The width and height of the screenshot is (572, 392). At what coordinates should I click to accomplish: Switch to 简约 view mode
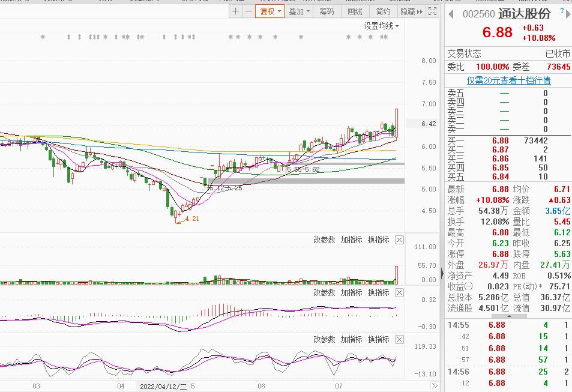383,11
